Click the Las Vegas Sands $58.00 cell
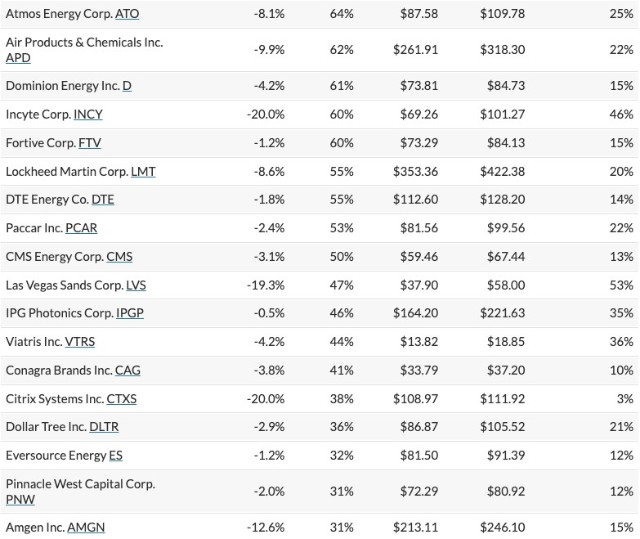This screenshot has width=640, height=539. (506, 286)
